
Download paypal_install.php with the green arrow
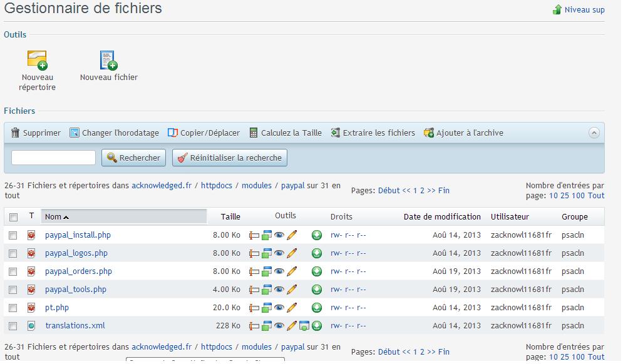(317, 235)
